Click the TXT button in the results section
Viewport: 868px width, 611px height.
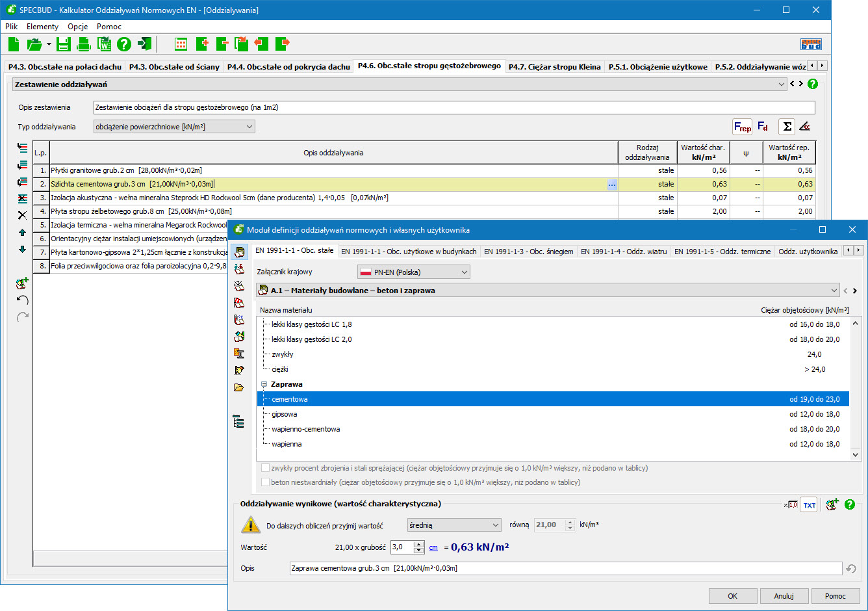click(x=809, y=505)
